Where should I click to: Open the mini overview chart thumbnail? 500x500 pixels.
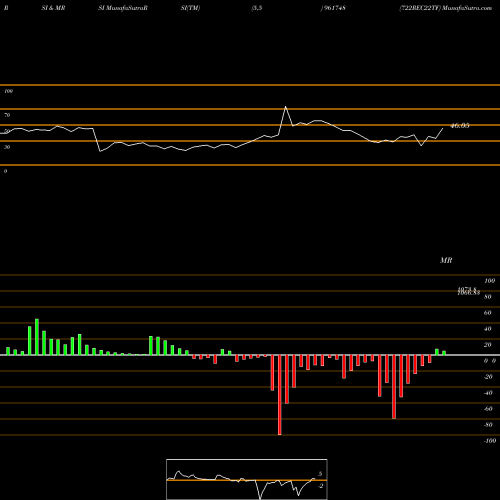click(x=247, y=479)
